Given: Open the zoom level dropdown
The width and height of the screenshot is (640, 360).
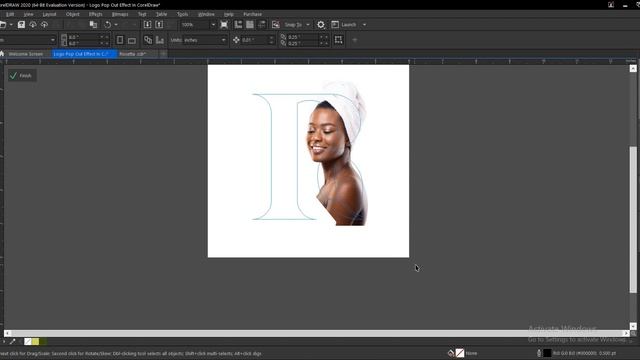Looking at the screenshot, I should tap(213, 25).
